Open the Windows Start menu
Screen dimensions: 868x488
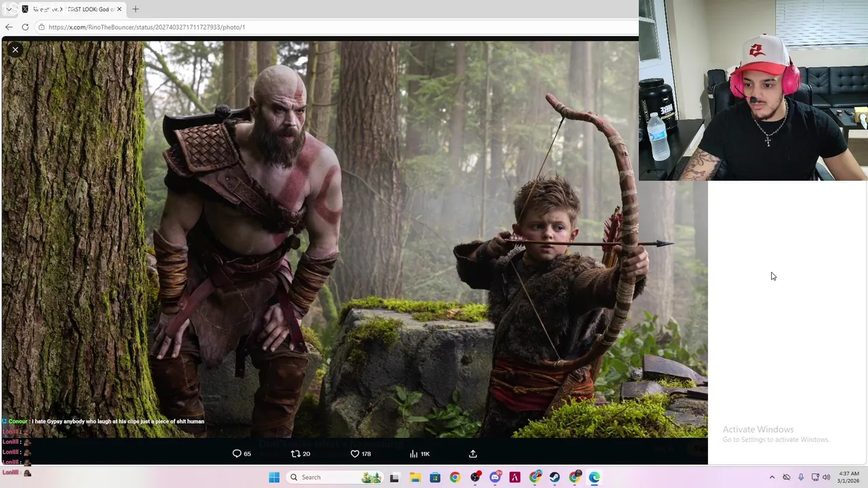coord(274,477)
